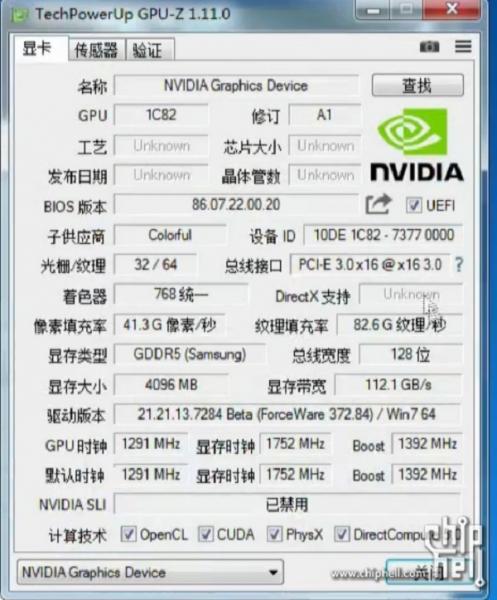Click the camera screenshot icon
Image resolution: width=497 pixels, height=600 pixels.
coord(429,47)
